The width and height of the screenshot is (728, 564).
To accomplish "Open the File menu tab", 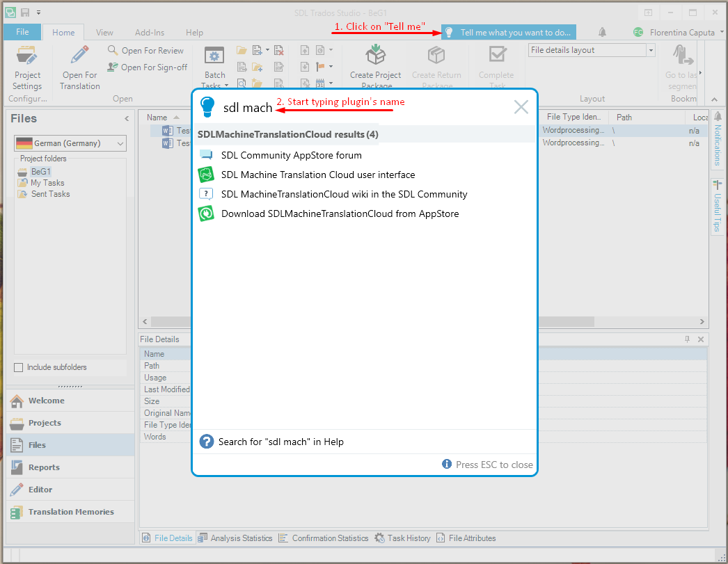I will [x=22, y=32].
